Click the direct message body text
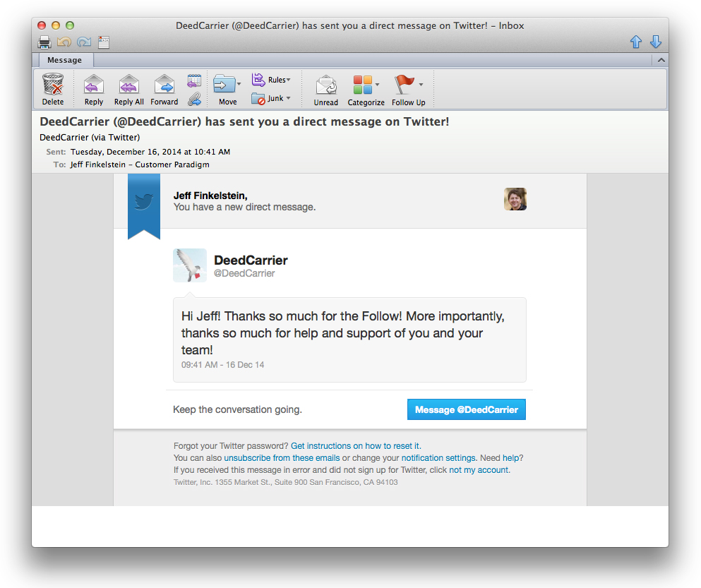Screen dimensions: 701x588 point(342,333)
